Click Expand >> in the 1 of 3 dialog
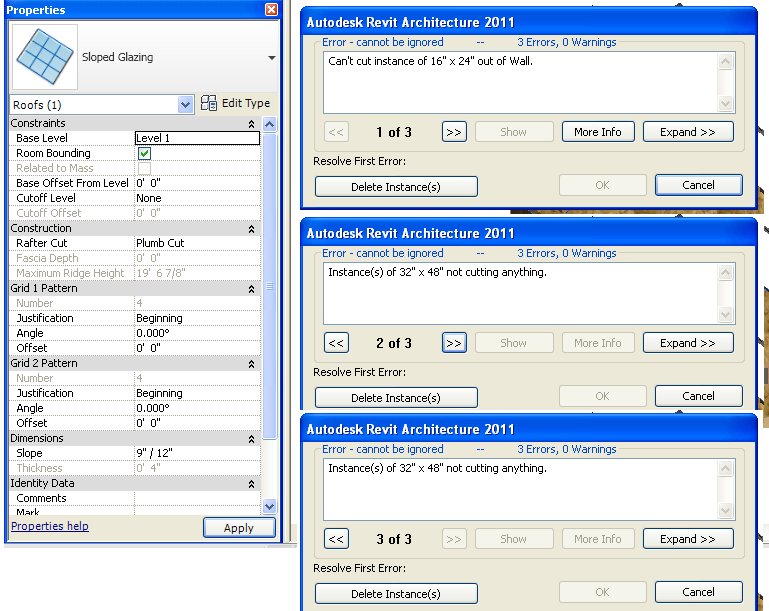The width and height of the screenshot is (769, 611). [688, 132]
